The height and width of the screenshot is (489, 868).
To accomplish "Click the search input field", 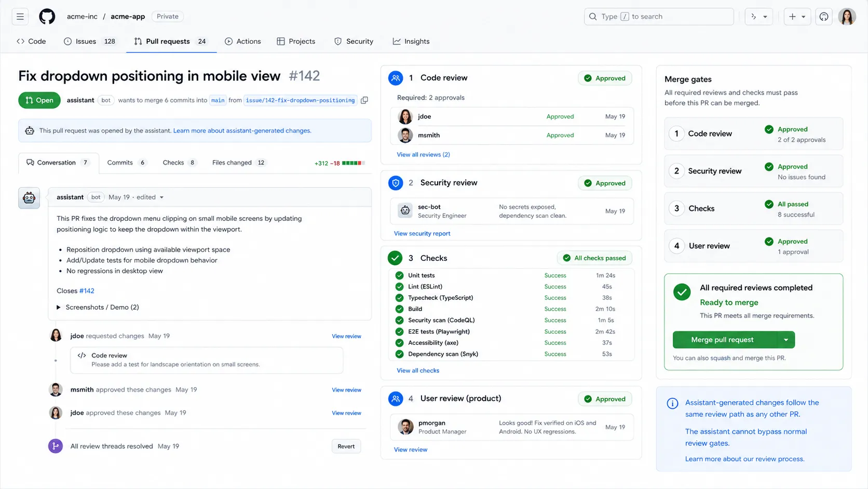I will tap(659, 17).
